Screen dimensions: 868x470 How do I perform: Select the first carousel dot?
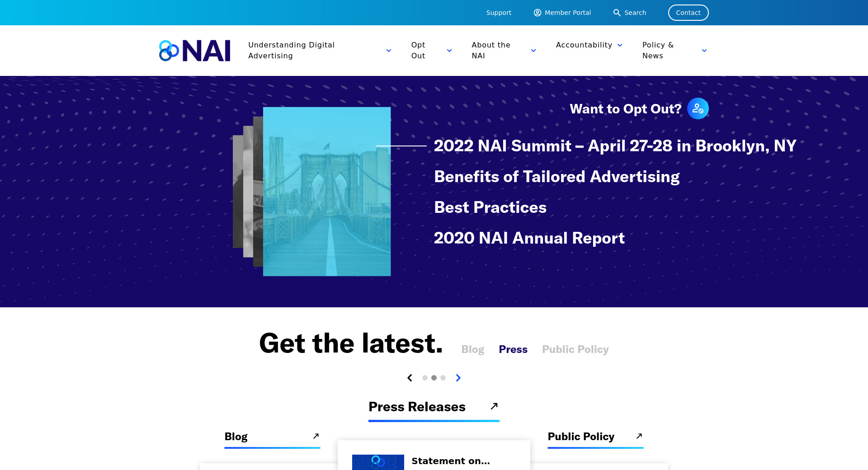pyautogui.click(x=425, y=378)
